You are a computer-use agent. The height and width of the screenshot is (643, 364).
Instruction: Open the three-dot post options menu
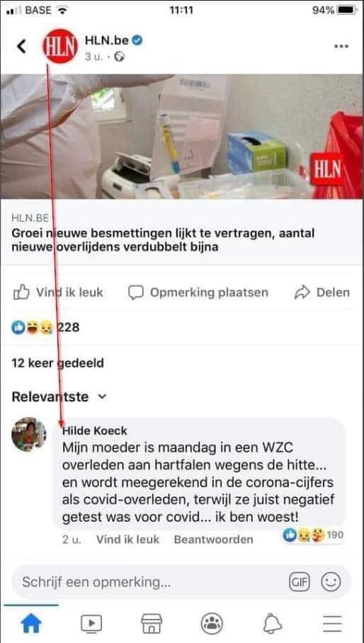tap(341, 46)
